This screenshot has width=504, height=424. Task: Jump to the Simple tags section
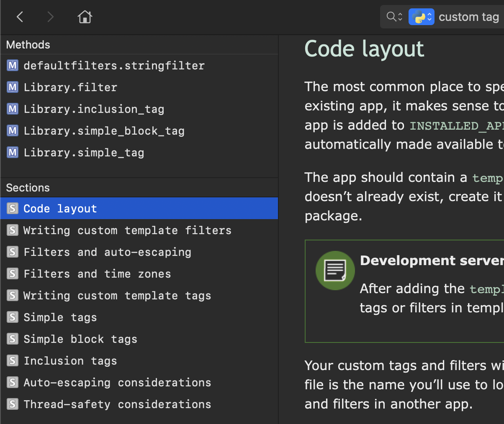[x=60, y=317]
